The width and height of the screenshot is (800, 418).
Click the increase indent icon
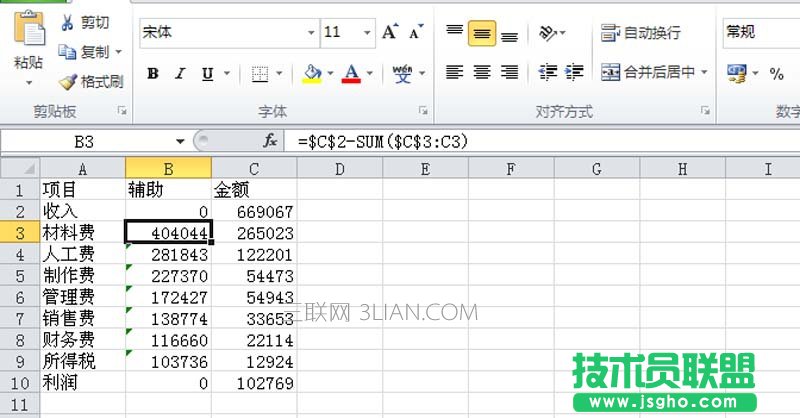(x=574, y=72)
